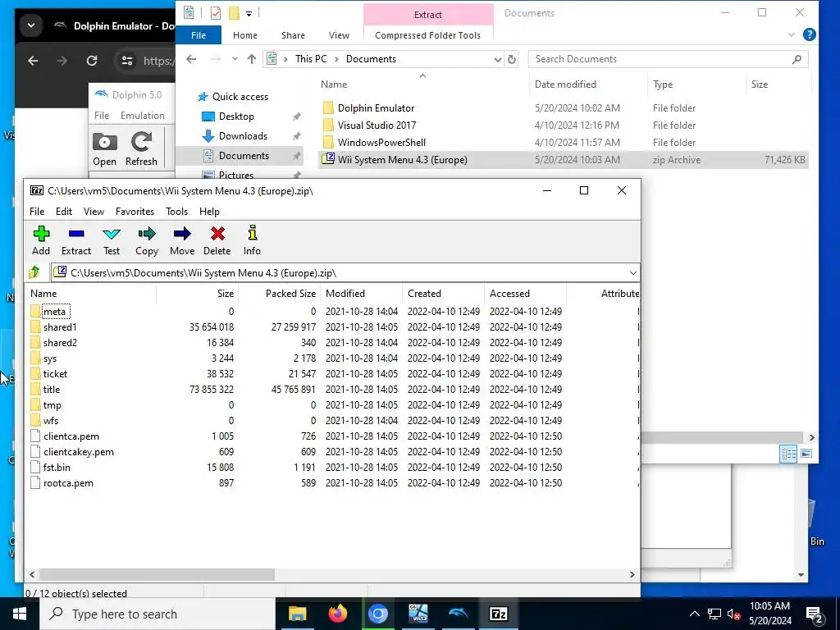Viewport: 840px width, 630px height.
Task: Switch to Share ribbon tab in Explorer
Action: [x=293, y=35]
